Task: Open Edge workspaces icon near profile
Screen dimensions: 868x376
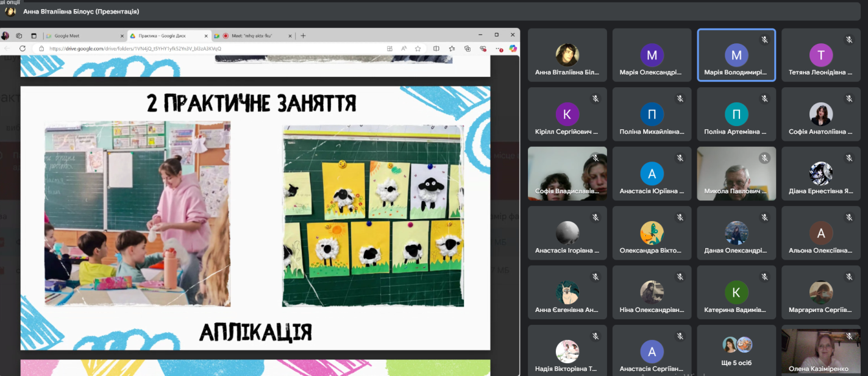Action: click(19, 36)
